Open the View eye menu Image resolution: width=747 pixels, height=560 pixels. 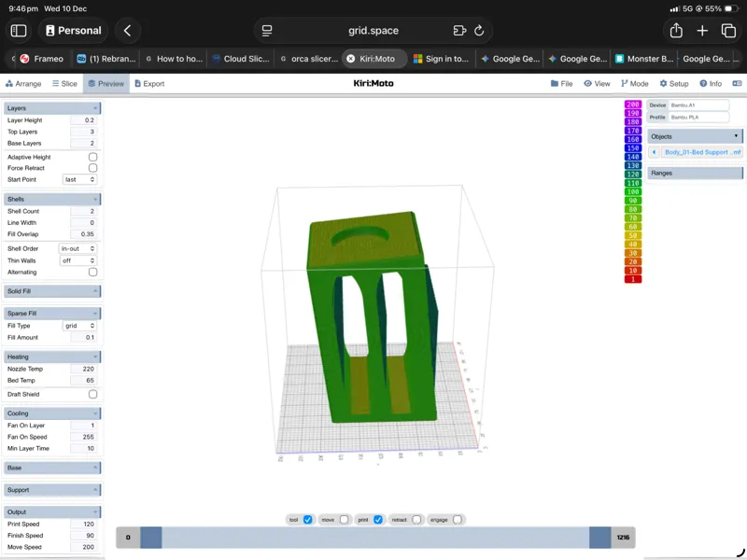[x=597, y=83]
